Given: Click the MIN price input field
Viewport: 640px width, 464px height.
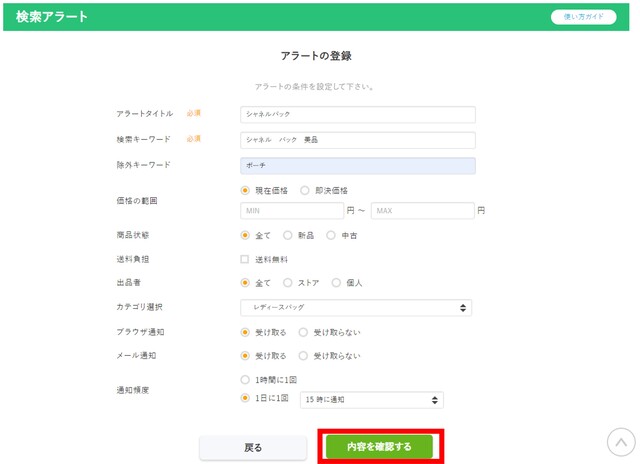Looking at the screenshot, I should click(291, 211).
